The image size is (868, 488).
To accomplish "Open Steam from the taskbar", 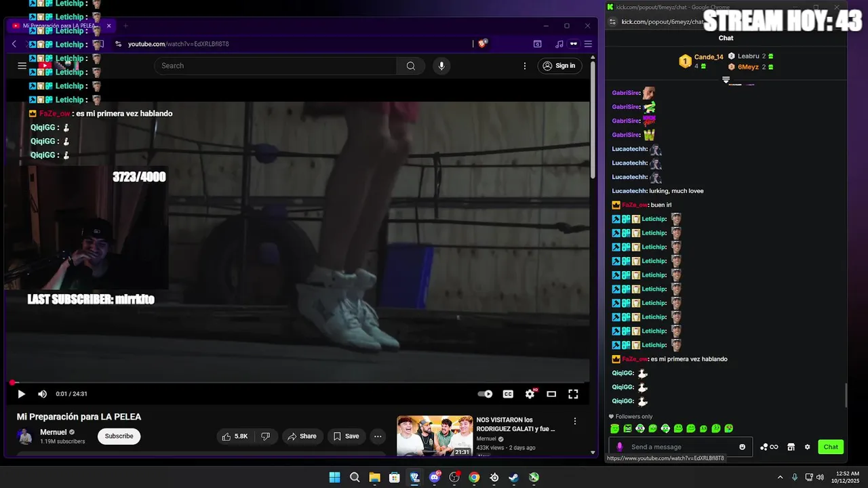I will [514, 477].
